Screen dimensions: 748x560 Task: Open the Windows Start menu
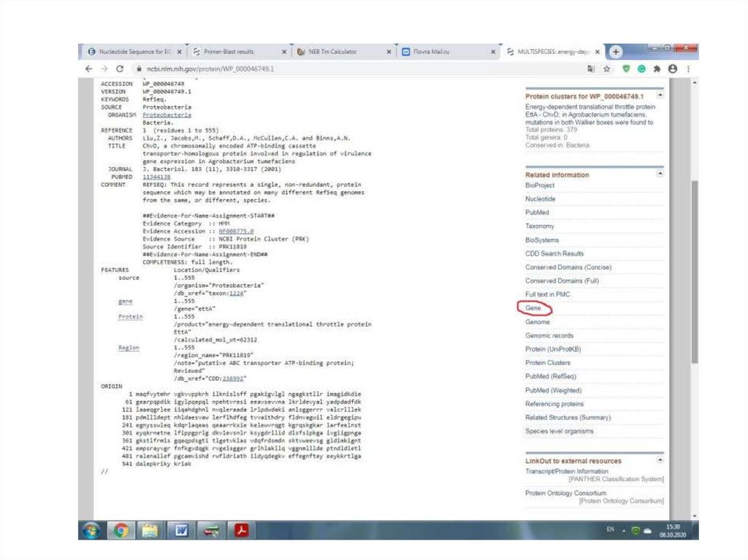click(x=91, y=530)
